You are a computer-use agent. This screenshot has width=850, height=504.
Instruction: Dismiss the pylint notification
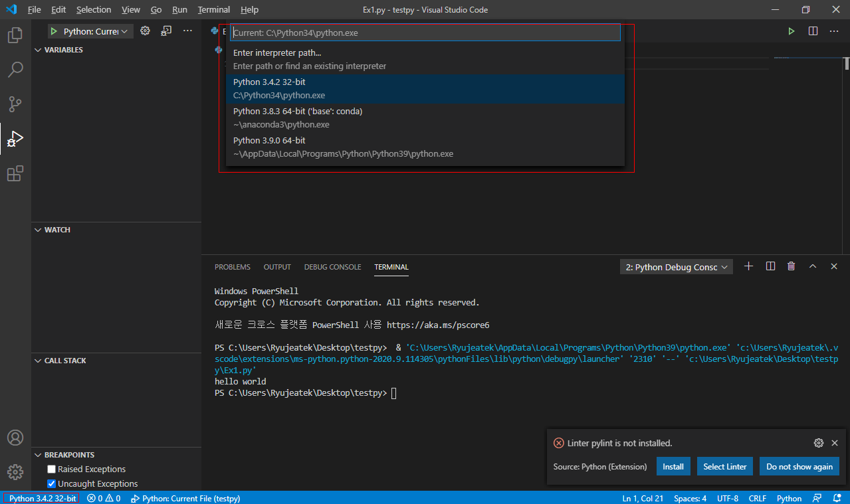835,443
